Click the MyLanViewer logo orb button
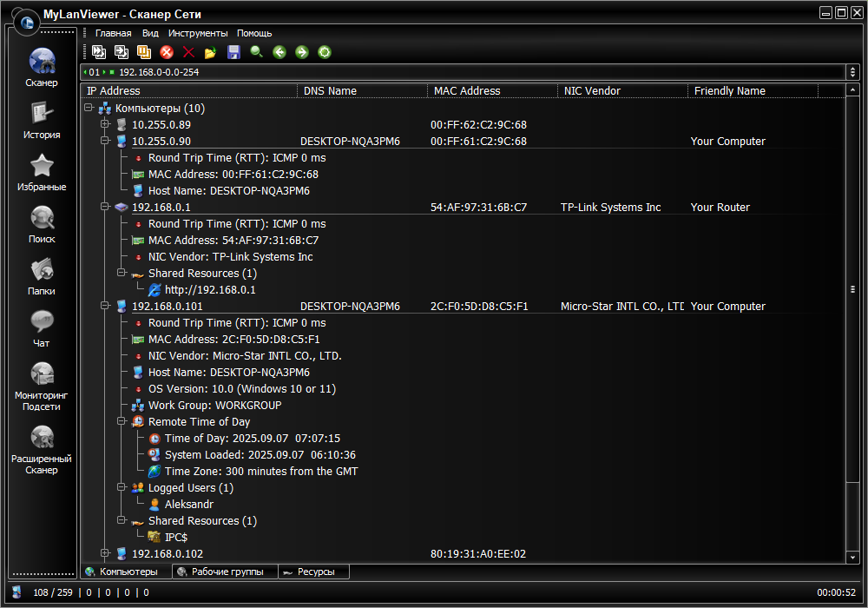 coord(27,23)
